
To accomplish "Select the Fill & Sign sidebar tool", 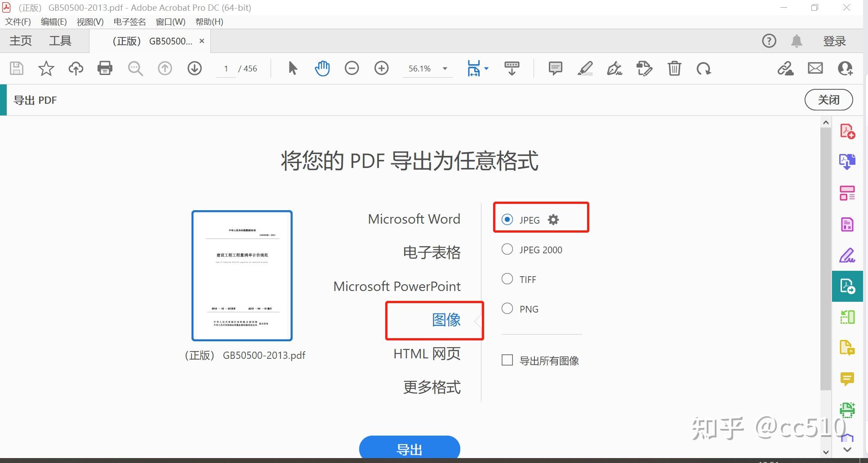I will (847, 255).
